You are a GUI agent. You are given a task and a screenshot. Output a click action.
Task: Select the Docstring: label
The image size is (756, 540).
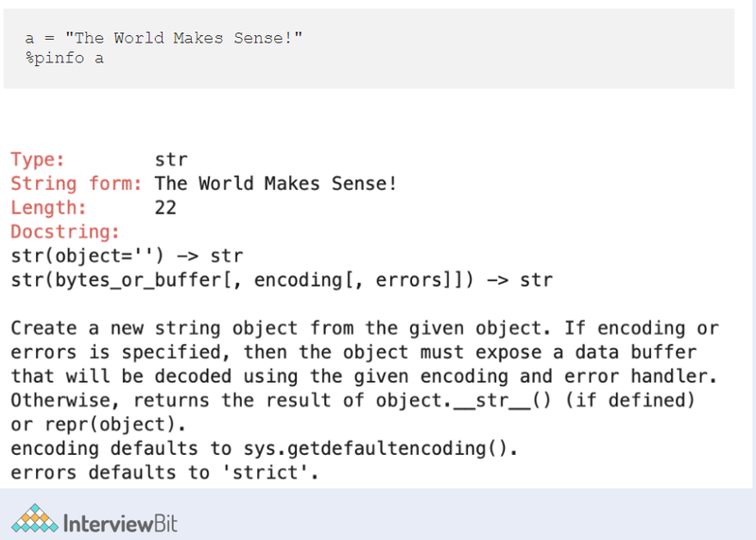click(x=65, y=232)
